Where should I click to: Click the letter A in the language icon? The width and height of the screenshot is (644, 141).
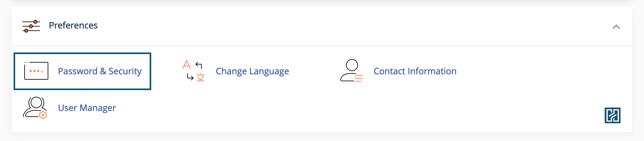click(x=187, y=64)
